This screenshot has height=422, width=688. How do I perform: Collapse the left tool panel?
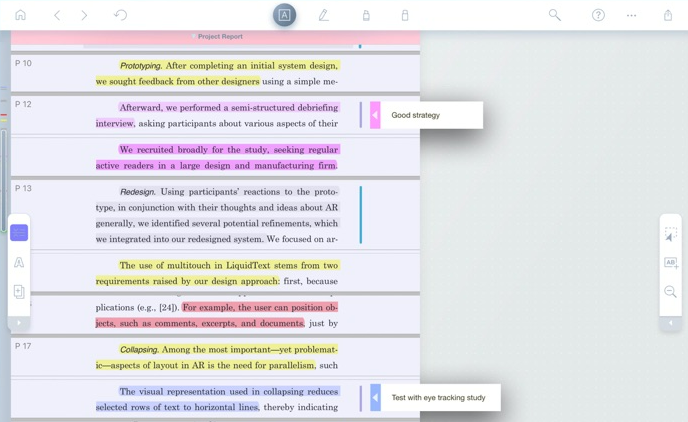pos(19,323)
